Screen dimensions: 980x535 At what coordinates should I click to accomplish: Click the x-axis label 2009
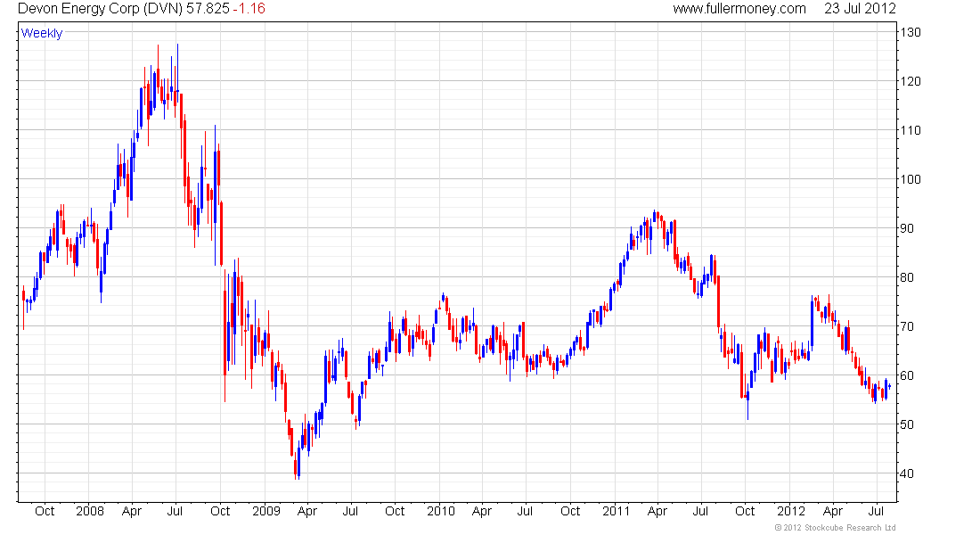click(x=266, y=511)
